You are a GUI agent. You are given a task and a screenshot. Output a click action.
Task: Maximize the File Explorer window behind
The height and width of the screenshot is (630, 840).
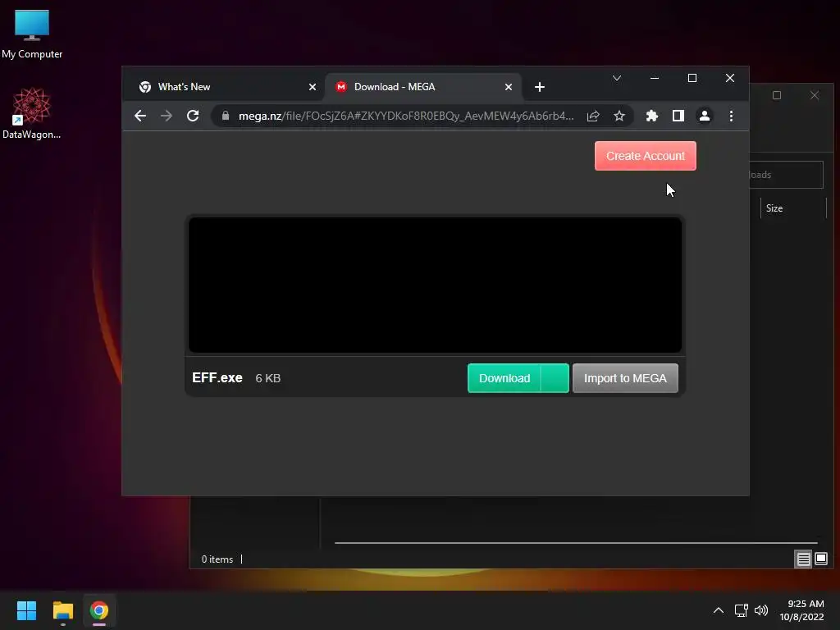click(777, 95)
